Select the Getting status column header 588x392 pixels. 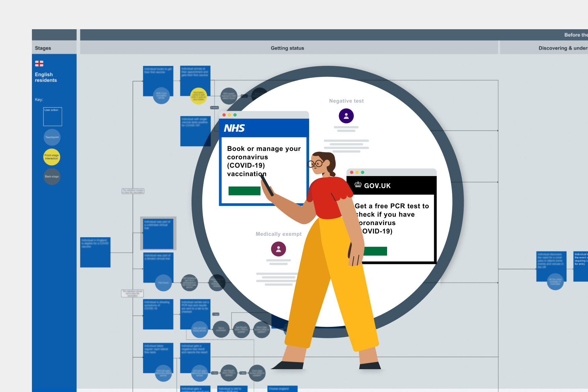click(289, 48)
